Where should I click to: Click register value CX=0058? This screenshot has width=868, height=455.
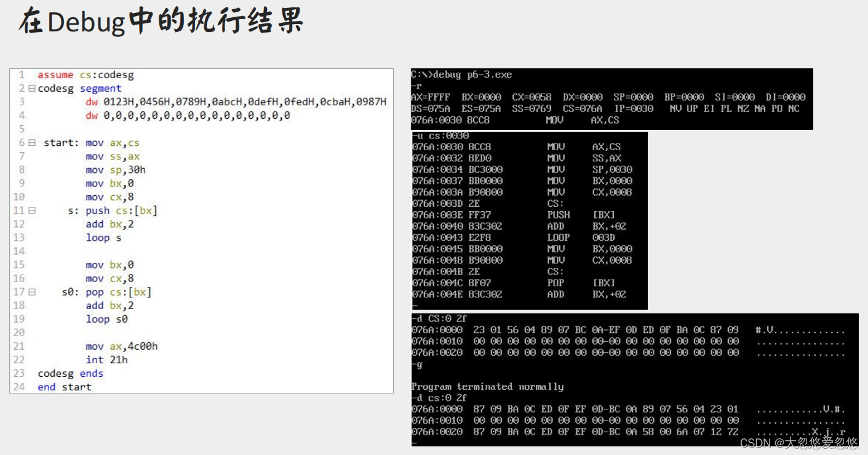coord(532,97)
